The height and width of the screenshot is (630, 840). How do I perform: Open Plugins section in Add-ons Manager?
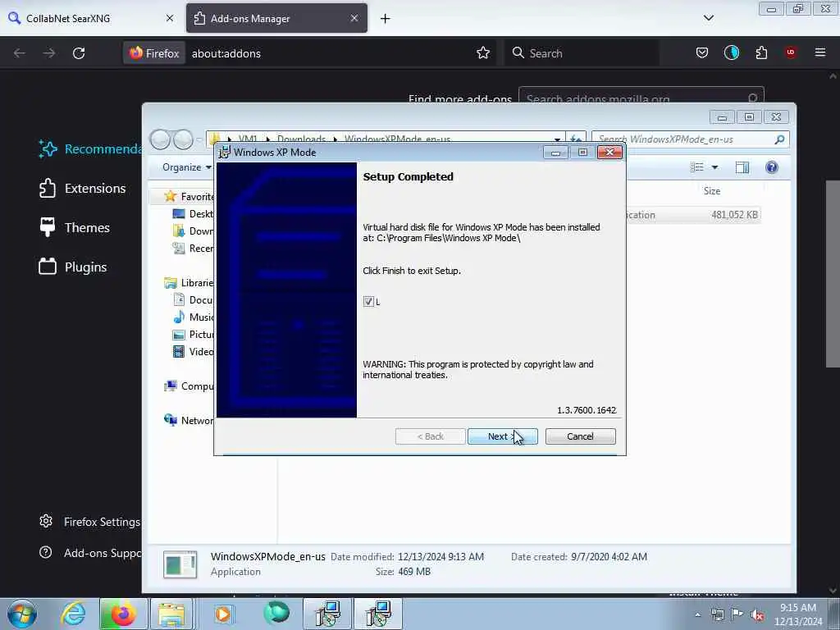[72, 267]
